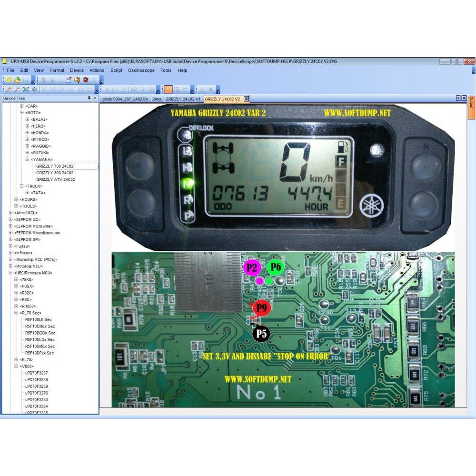Switch to grizly 5904_287_2402.bin tab

(125, 99)
